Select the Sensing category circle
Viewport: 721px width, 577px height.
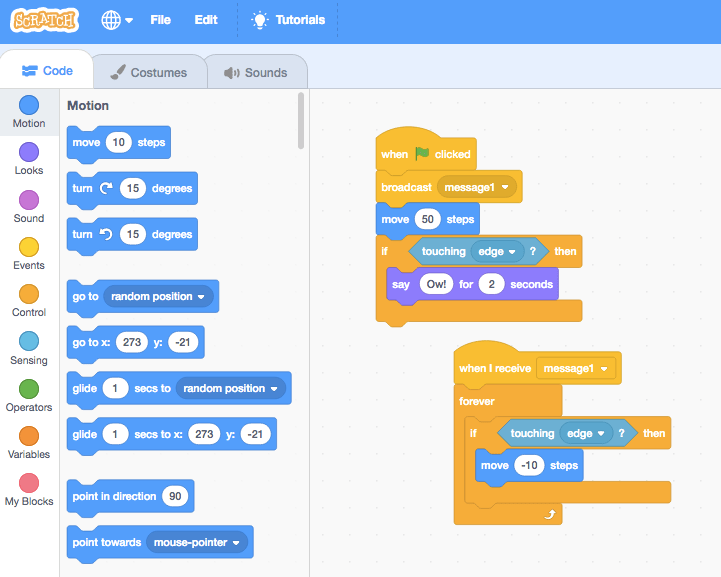tap(29, 341)
